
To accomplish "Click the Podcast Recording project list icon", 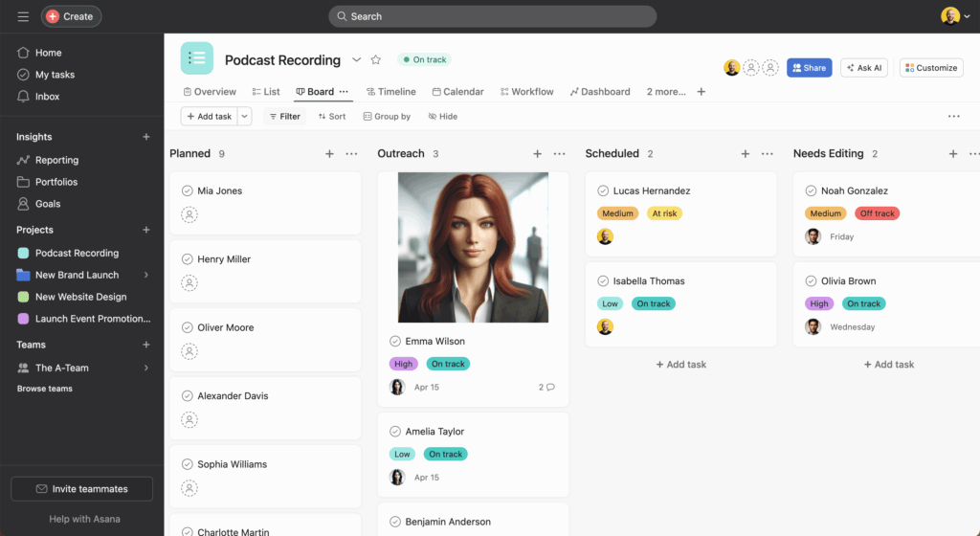I will click(x=197, y=58).
